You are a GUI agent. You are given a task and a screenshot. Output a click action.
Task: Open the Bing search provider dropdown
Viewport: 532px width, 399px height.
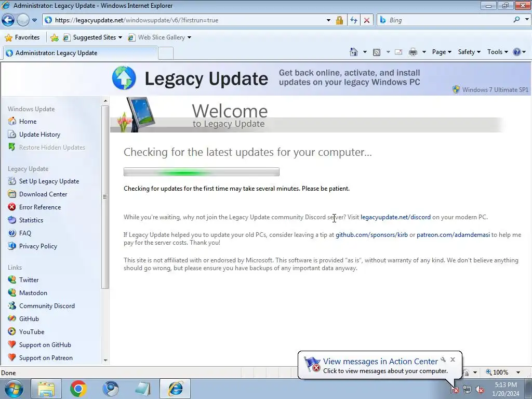(527, 20)
